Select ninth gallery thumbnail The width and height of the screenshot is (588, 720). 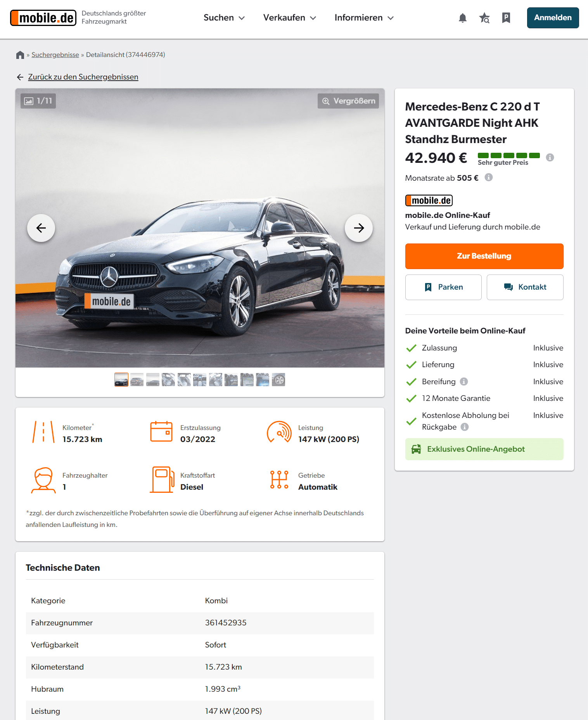247,380
